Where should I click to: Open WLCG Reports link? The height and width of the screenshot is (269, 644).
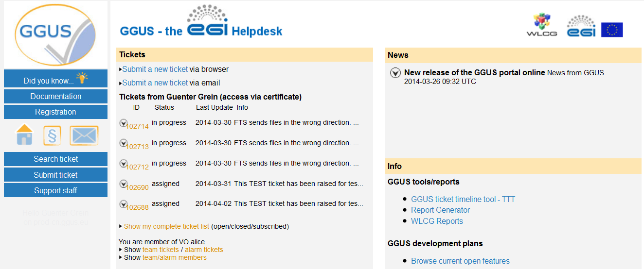[x=437, y=221]
